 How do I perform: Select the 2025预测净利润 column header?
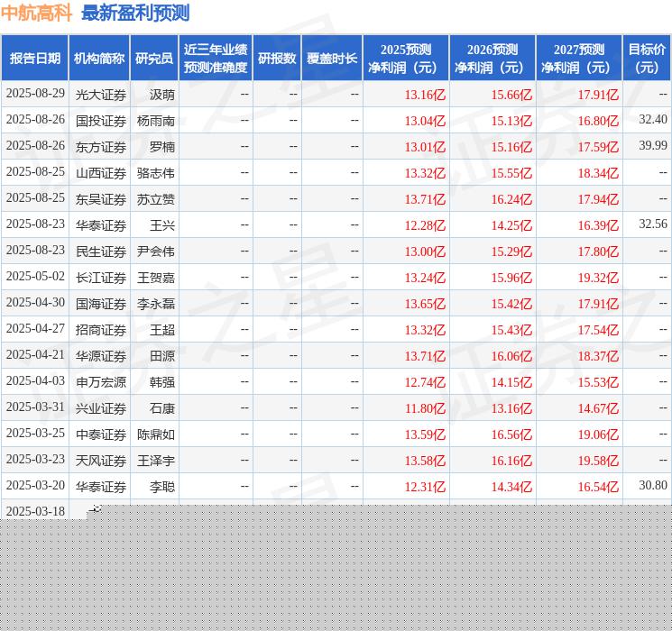pyautogui.click(x=406, y=59)
